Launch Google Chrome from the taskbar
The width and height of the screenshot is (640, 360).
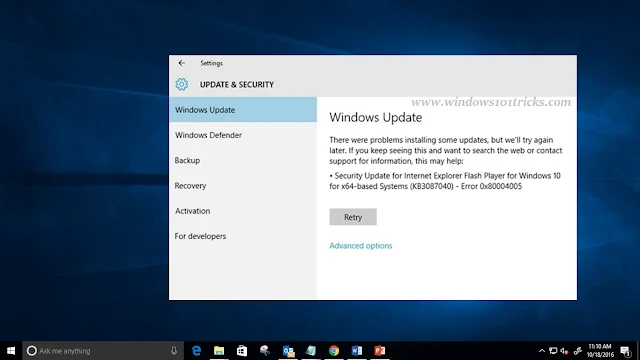pyautogui.click(x=334, y=351)
